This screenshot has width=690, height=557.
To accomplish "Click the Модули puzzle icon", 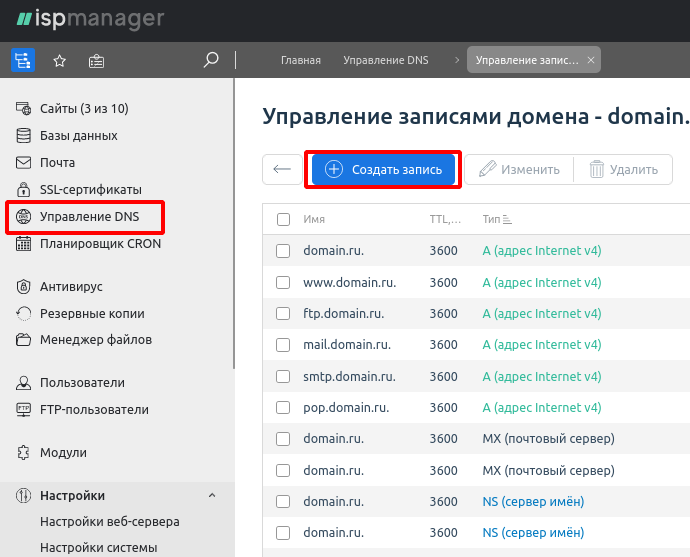I will point(23,452).
